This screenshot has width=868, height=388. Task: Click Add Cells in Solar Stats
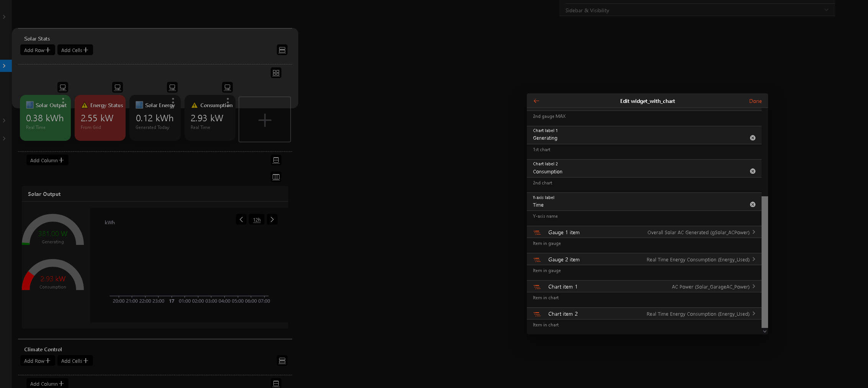tap(75, 50)
